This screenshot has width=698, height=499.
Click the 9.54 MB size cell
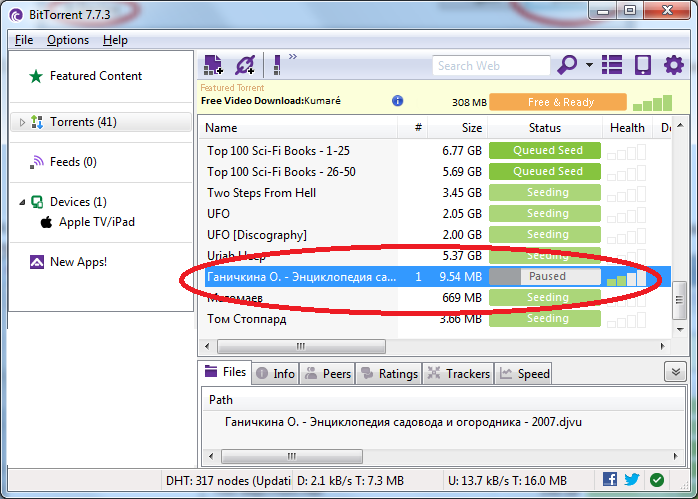point(460,277)
